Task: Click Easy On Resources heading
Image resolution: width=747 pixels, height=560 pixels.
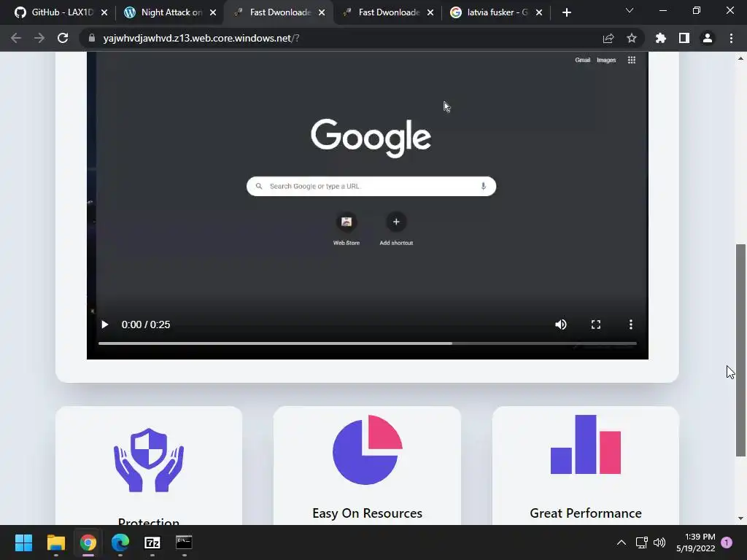Action: point(368,513)
